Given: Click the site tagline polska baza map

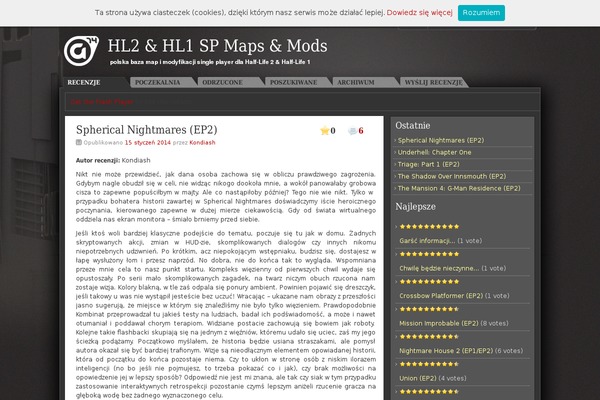Looking at the screenshot, I should coord(210,62).
